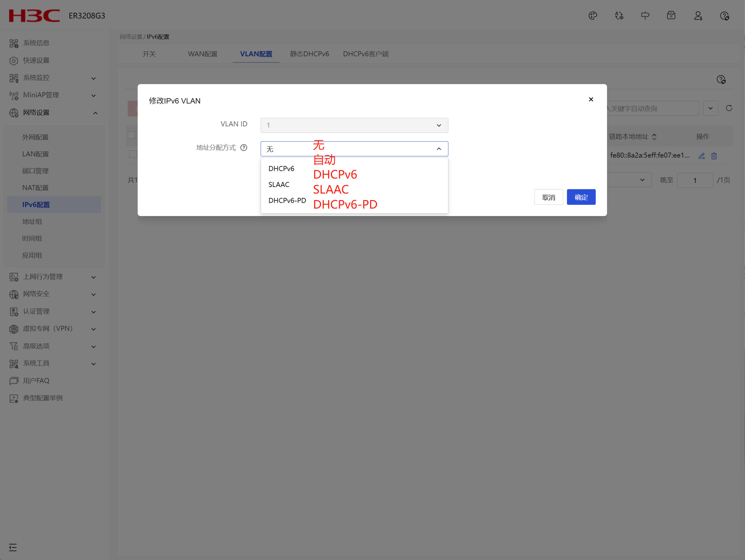The height and width of the screenshot is (560, 745).
Task: Click the refresh icon beside search box
Action: pos(729,108)
